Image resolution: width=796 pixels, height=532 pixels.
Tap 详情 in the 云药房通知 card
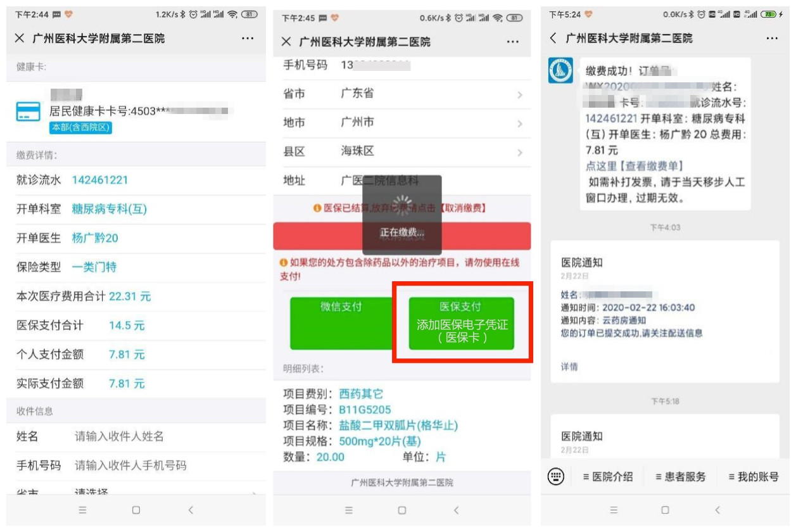[569, 367]
